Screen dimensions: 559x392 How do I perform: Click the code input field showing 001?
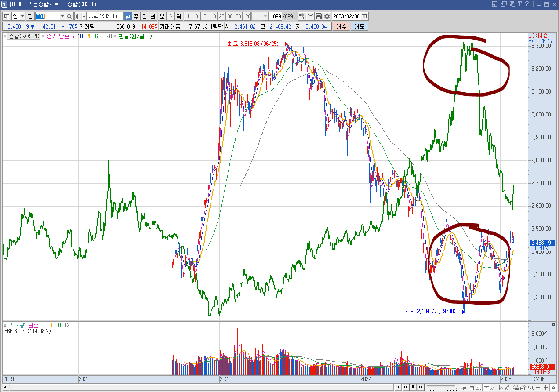[x=47, y=16]
